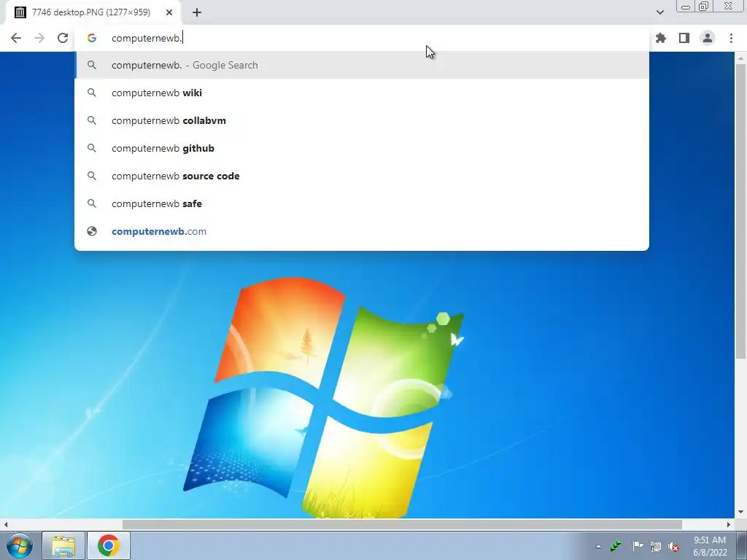Click the vertical scrollbar down arrow
The image size is (747, 560).
[x=740, y=513]
